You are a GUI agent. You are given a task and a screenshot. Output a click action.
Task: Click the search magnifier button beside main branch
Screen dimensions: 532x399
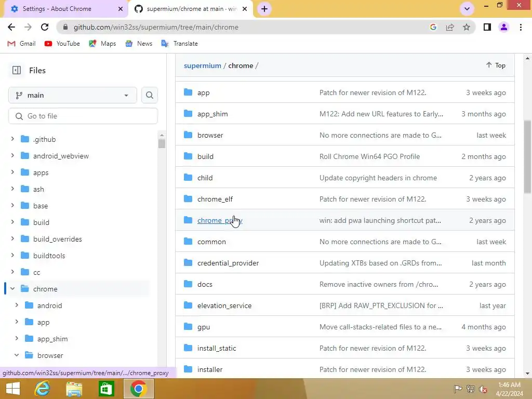149,96
